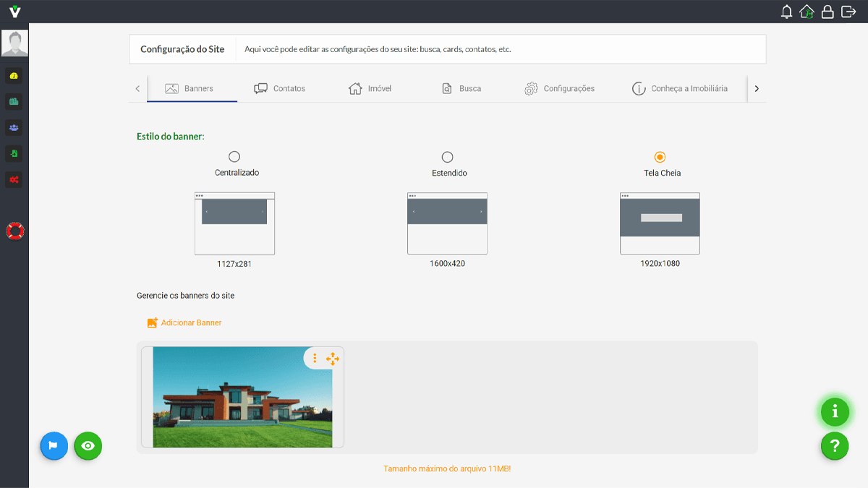Viewport: 868px width, 488px height.
Task: Open the dashboard speedometer icon in sidebar
Action: point(14,75)
